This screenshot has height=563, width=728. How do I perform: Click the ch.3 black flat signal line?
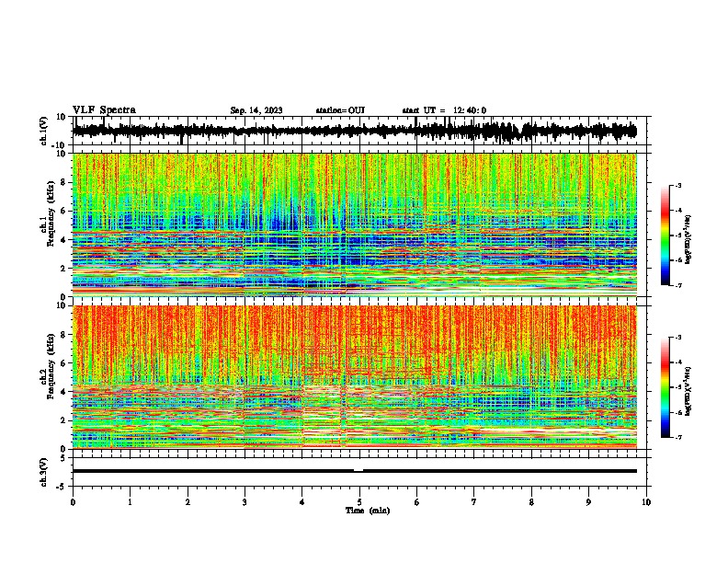(x=354, y=471)
